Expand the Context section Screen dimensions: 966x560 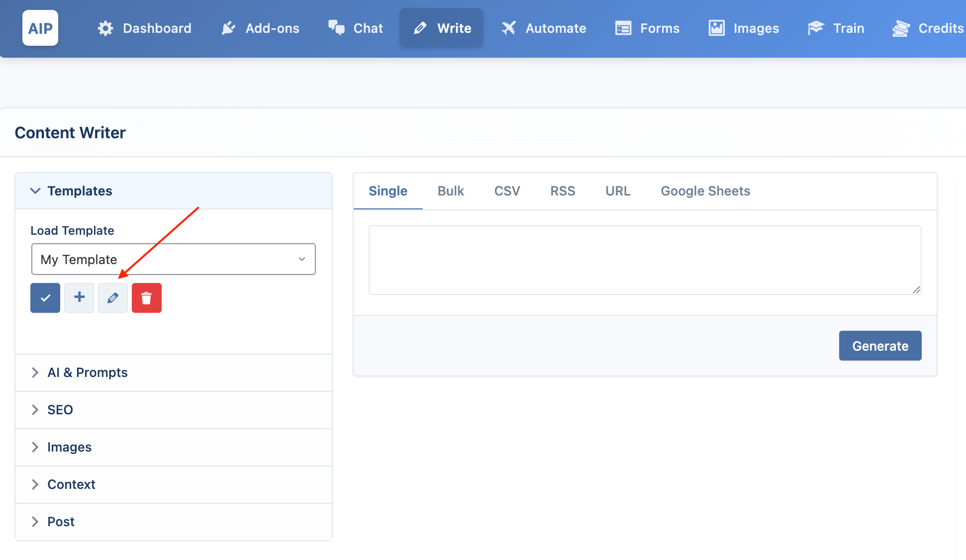[174, 484]
